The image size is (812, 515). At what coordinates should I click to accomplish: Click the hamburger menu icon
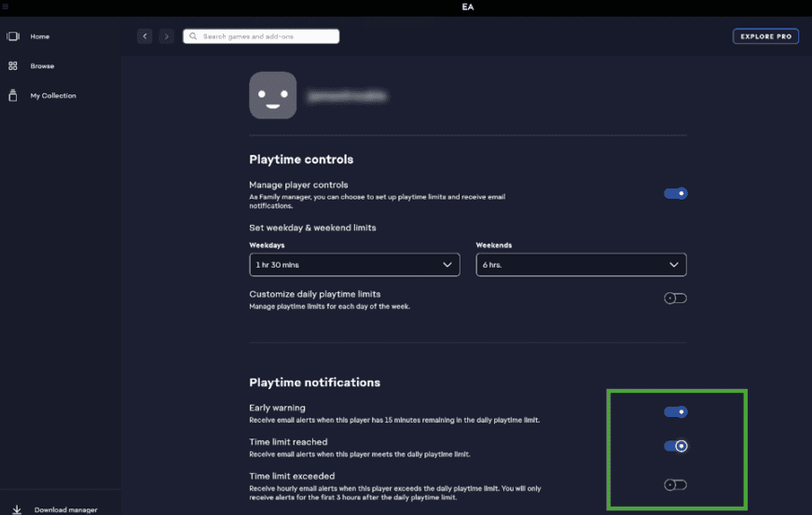pos(5,7)
